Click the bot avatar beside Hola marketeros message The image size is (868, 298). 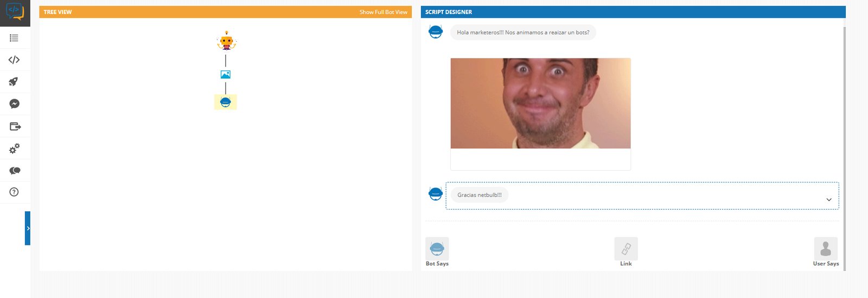(436, 32)
